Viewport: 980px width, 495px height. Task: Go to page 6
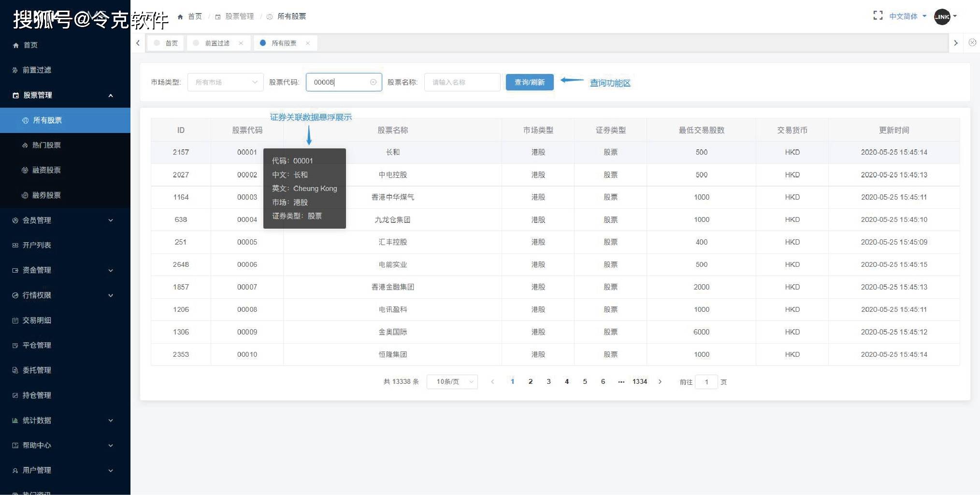(x=603, y=382)
